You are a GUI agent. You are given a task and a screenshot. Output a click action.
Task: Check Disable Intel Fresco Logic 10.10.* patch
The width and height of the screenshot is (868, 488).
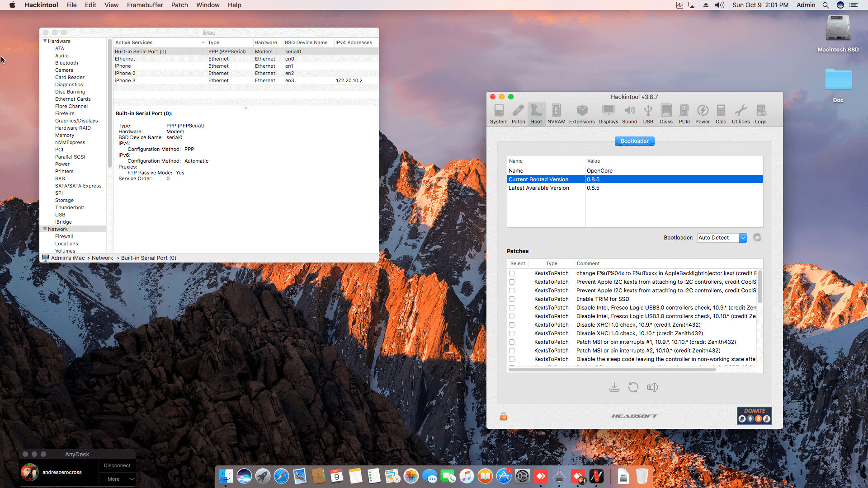[512, 316]
